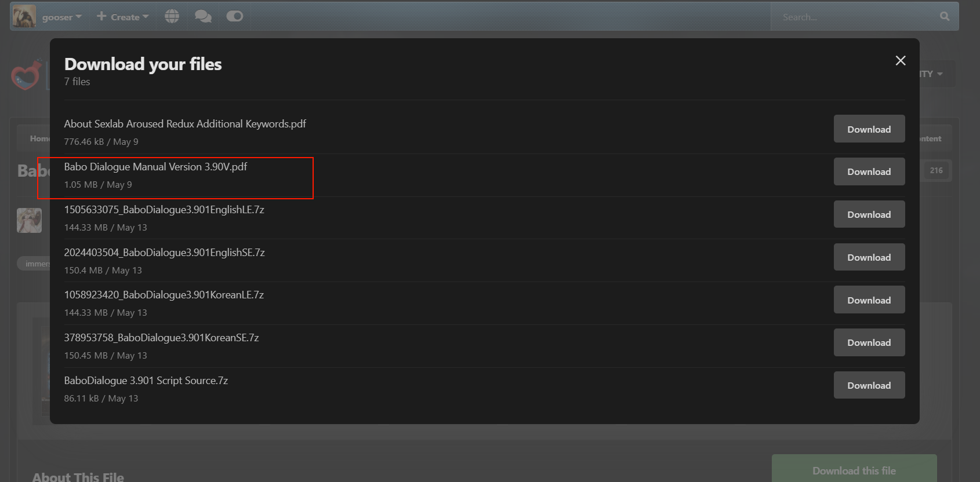
Task: Download 378953758_BaboDialogue3.901KoreanSE.7z
Action: (x=869, y=342)
